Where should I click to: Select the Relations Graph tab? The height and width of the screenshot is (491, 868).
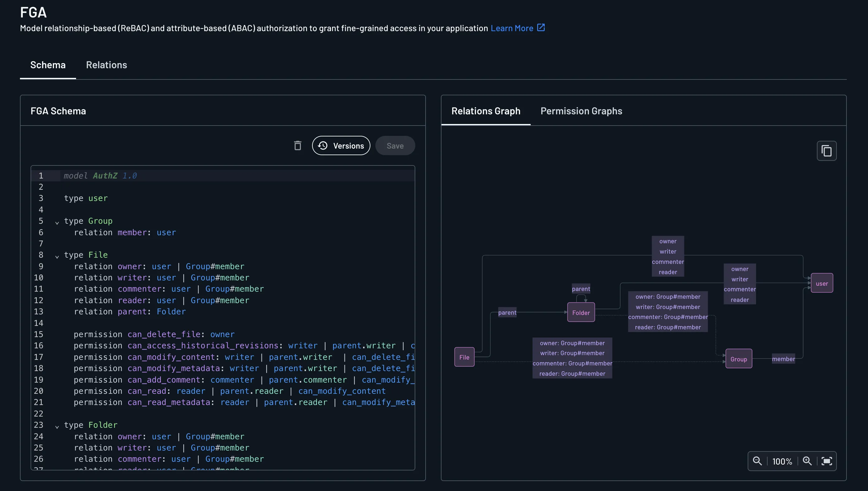click(x=486, y=111)
